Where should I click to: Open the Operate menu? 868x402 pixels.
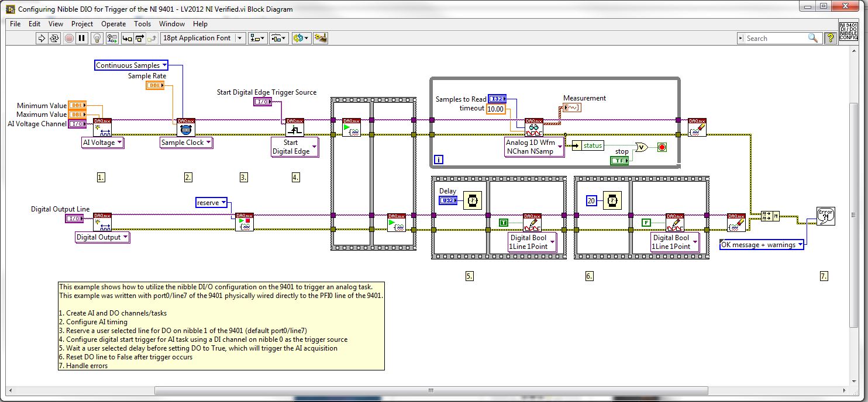113,24
